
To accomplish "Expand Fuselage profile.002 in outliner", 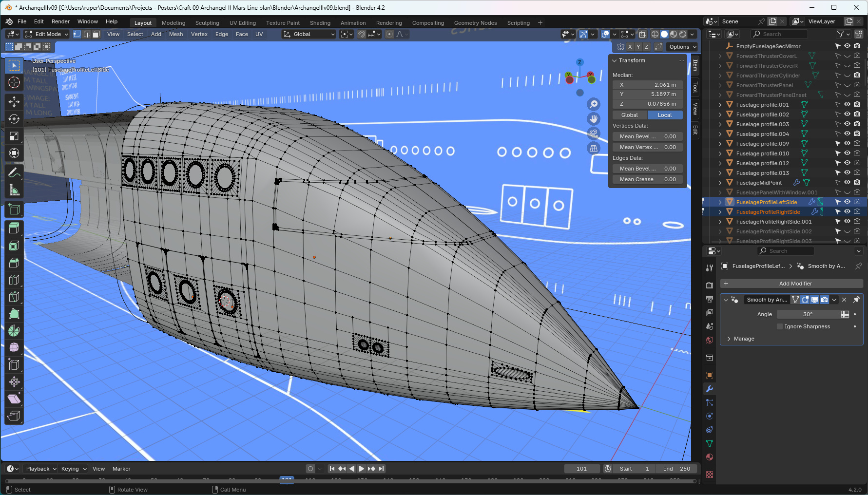I will coord(720,114).
